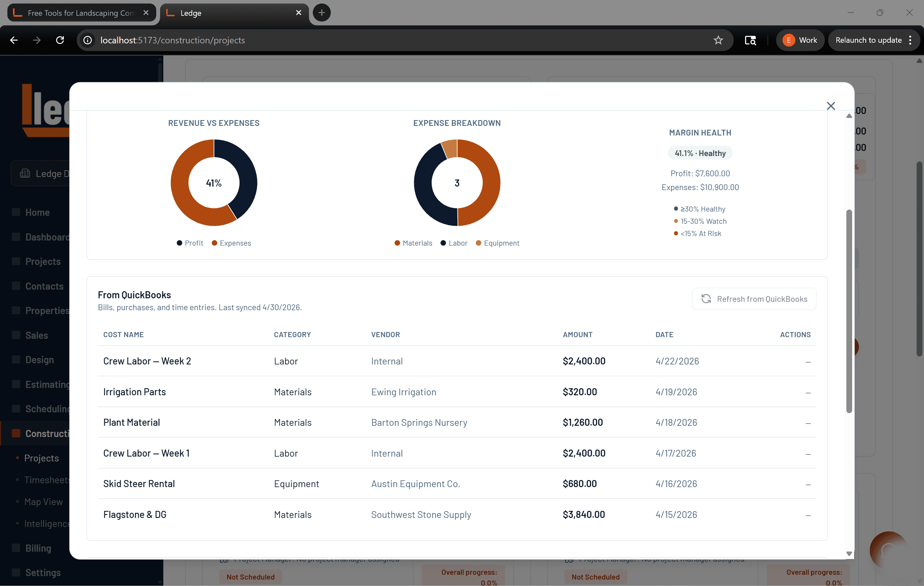This screenshot has width=924, height=586.
Task: Click the Cost Name column header
Action: [x=123, y=335]
